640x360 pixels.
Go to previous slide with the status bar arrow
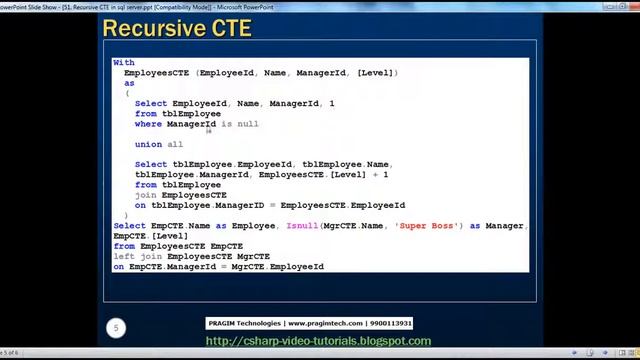pyautogui.click(x=574, y=353)
